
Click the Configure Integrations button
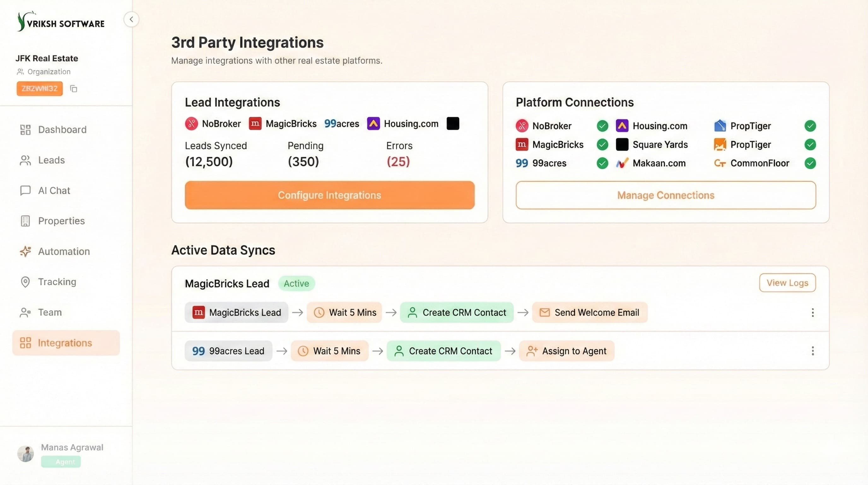click(329, 195)
